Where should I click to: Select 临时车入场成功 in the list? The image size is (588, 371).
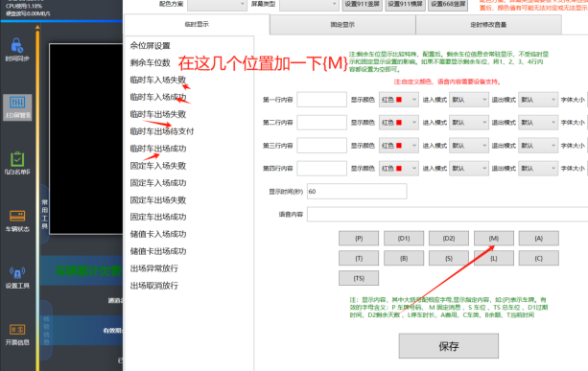[x=158, y=97]
